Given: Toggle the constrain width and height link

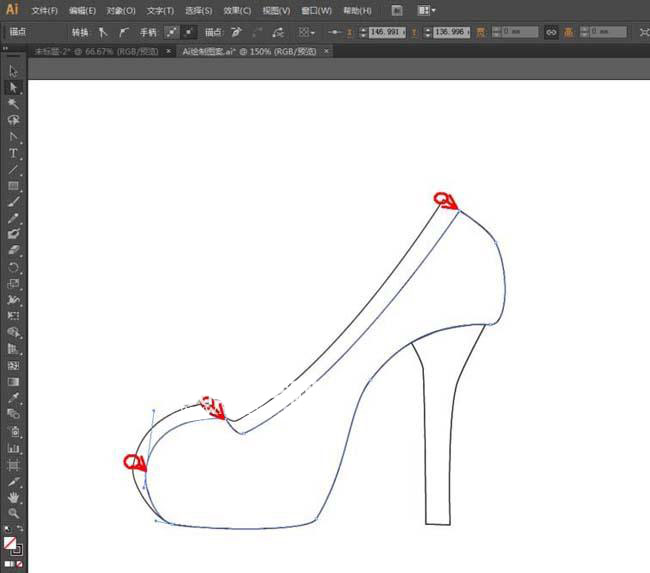Looking at the screenshot, I should (x=551, y=32).
